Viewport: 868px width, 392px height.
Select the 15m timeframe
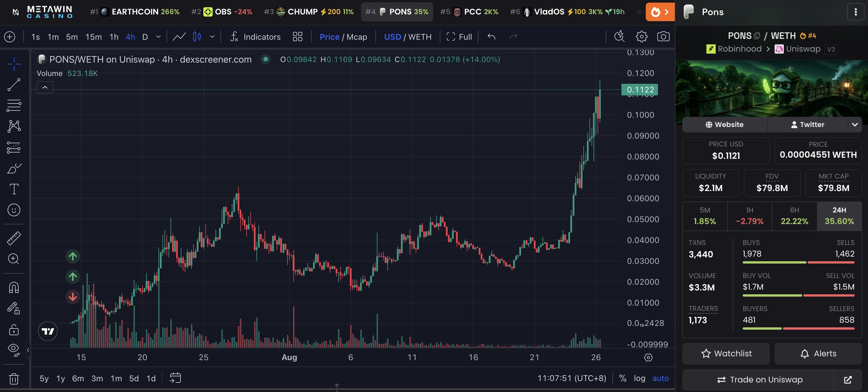tap(93, 37)
